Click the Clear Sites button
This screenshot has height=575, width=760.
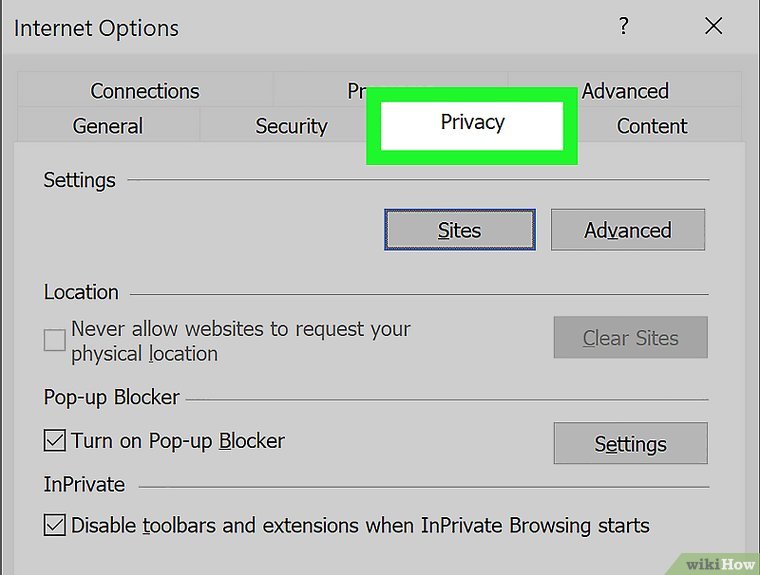[x=630, y=338]
